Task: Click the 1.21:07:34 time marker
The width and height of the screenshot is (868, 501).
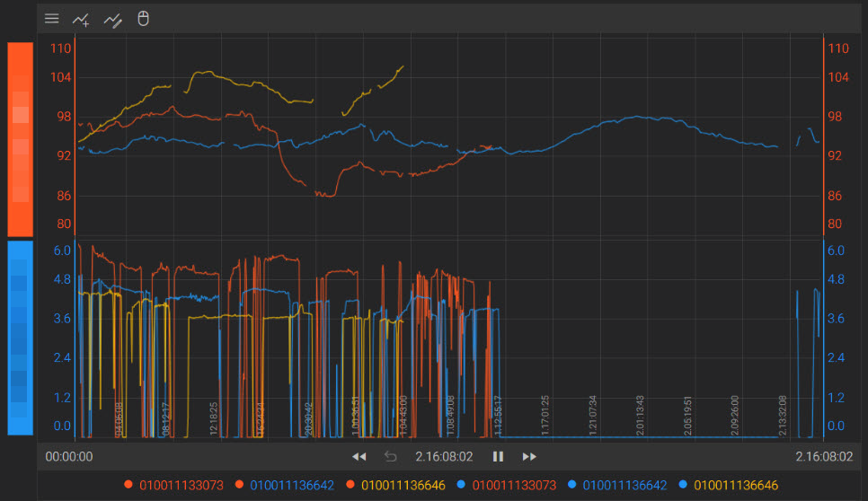Action: [593, 416]
